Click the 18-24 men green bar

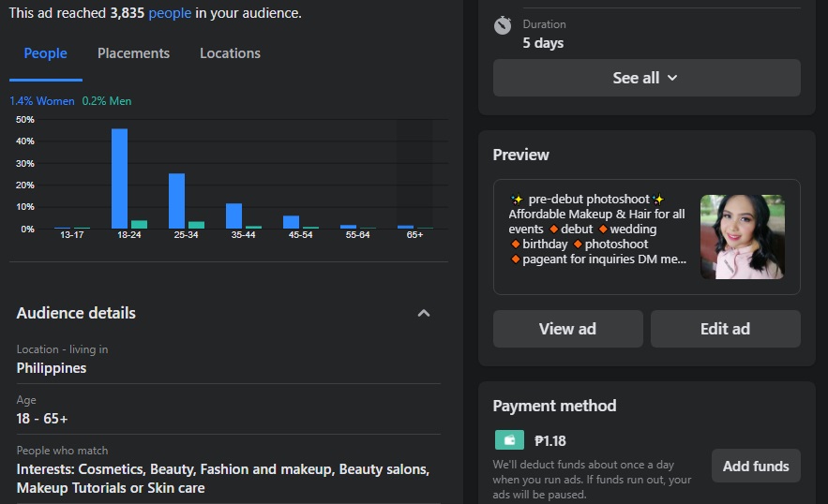(139, 224)
